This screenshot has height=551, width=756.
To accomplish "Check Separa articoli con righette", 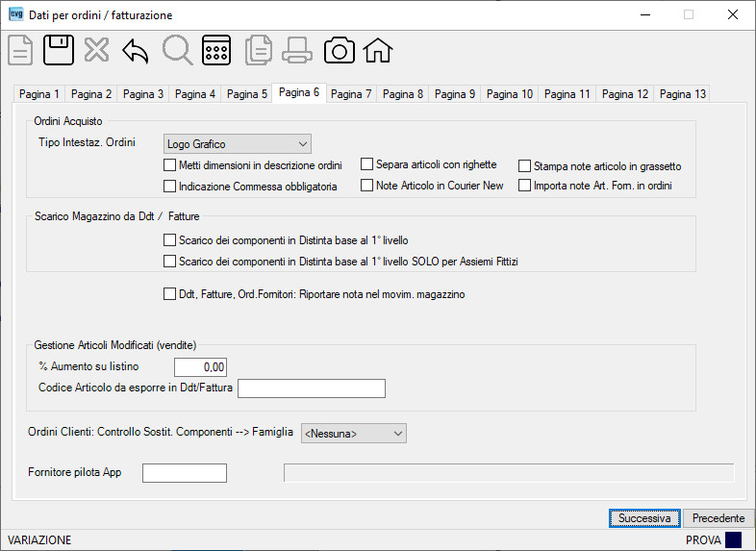I will pyautogui.click(x=366, y=164).
